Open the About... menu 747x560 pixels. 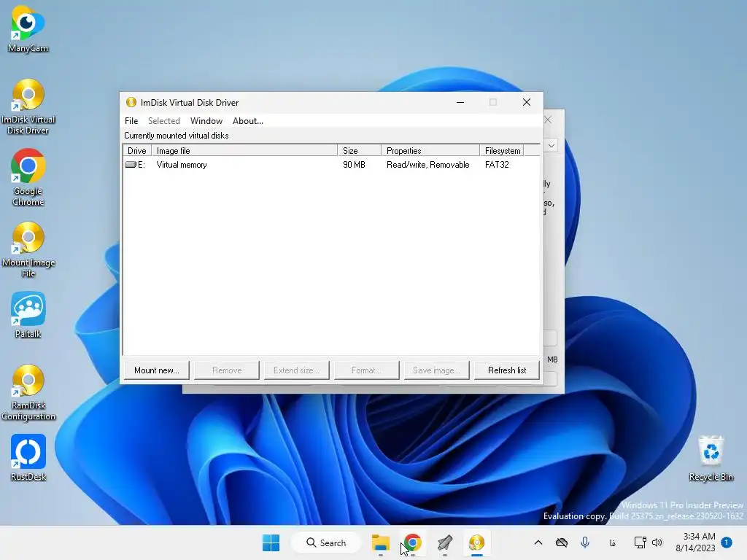click(x=248, y=121)
